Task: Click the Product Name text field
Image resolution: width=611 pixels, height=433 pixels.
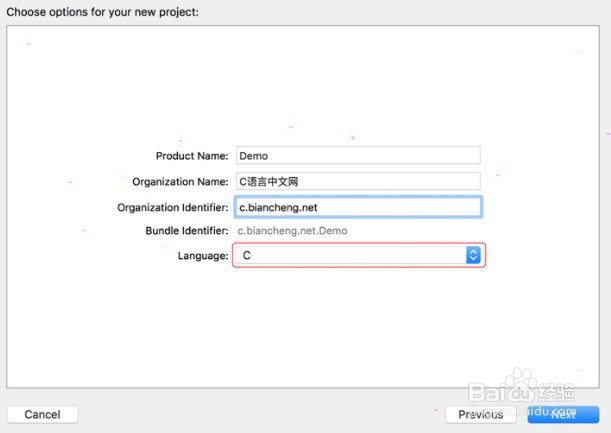Action: click(357, 156)
